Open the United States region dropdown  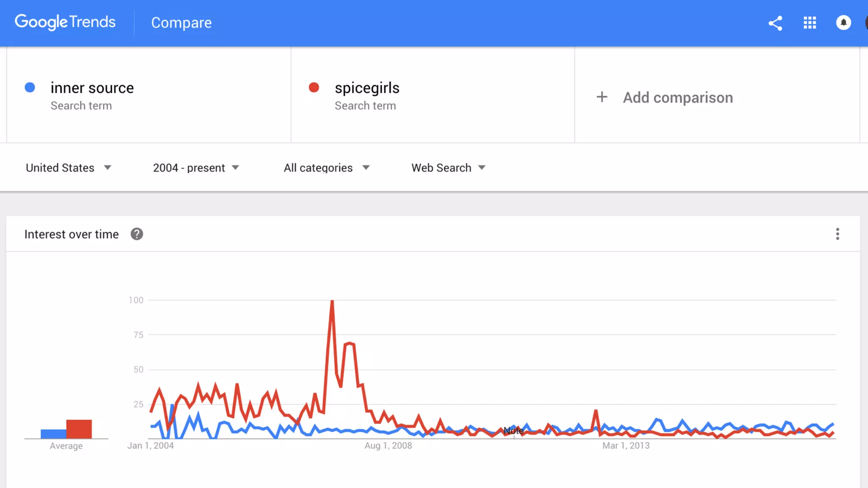[x=68, y=168]
